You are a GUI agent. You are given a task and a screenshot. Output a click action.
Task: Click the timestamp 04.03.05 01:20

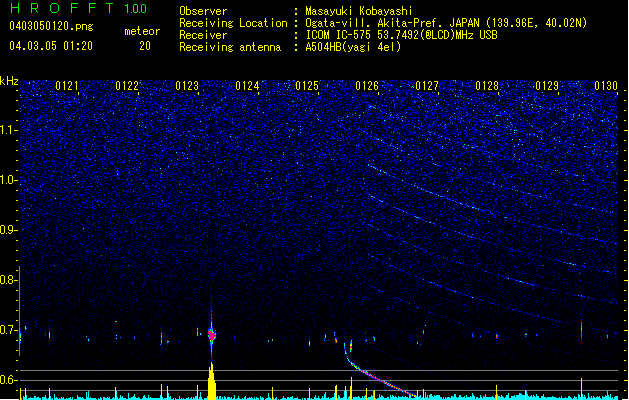[51, 46]
